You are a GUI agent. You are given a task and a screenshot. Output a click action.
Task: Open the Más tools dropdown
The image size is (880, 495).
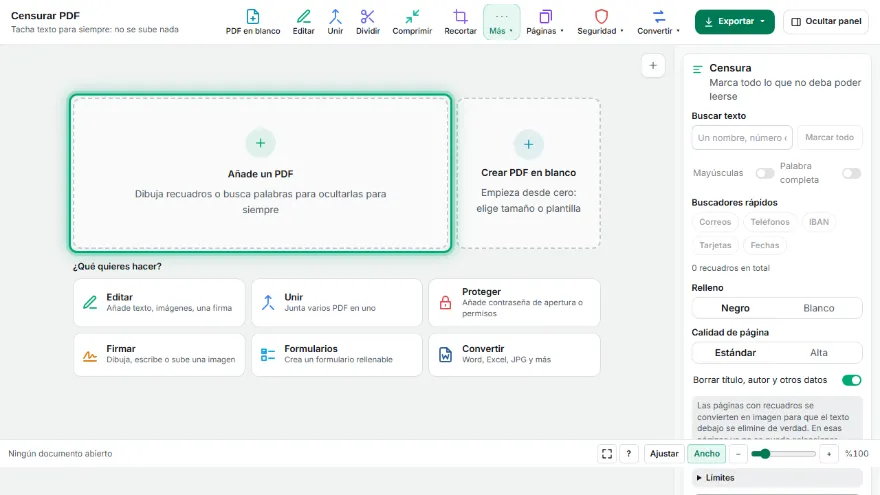click(x=501, y=22)
